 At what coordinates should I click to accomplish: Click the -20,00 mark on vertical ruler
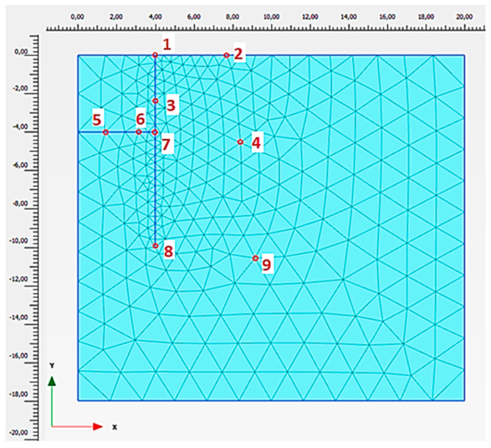pyautogui.click(x=19, y=433)
